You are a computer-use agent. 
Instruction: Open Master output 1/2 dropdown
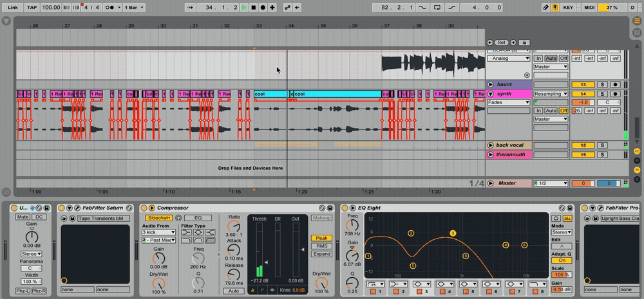[551, 183]
